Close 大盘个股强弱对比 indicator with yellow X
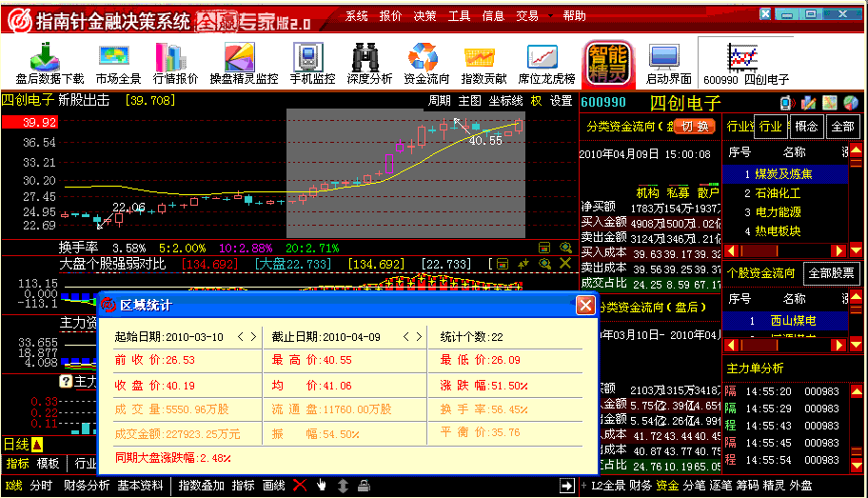The height and width of the screenshot is (498, 868). [565, 264]
